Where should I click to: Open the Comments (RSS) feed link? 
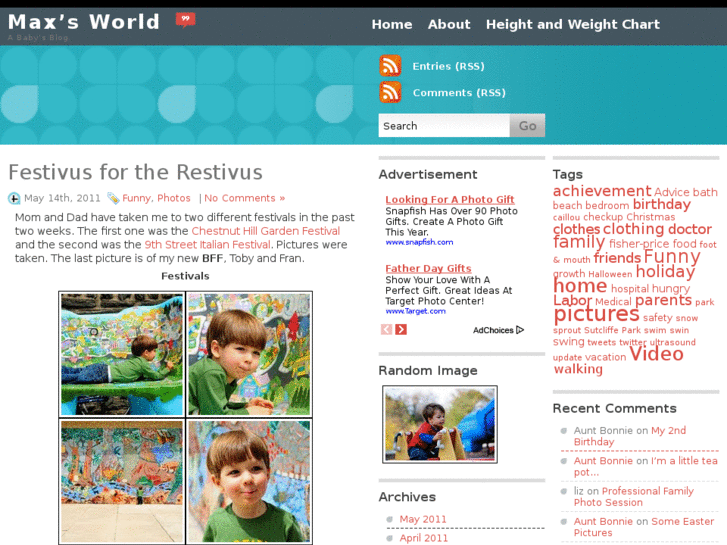(459, 93)
